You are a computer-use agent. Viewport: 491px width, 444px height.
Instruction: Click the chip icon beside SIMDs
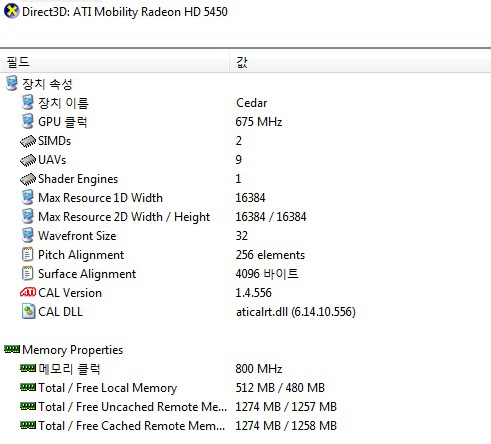28,141
